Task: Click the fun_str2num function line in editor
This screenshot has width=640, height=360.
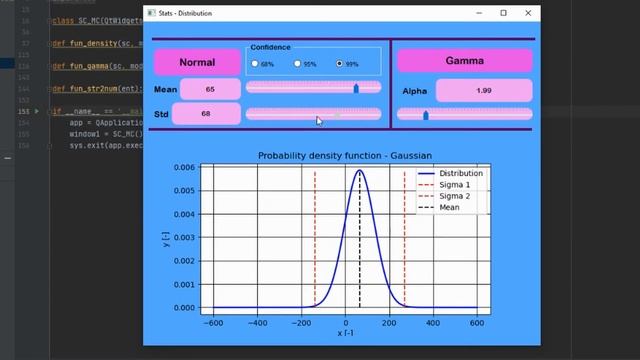Action: [x=98, y=89]
